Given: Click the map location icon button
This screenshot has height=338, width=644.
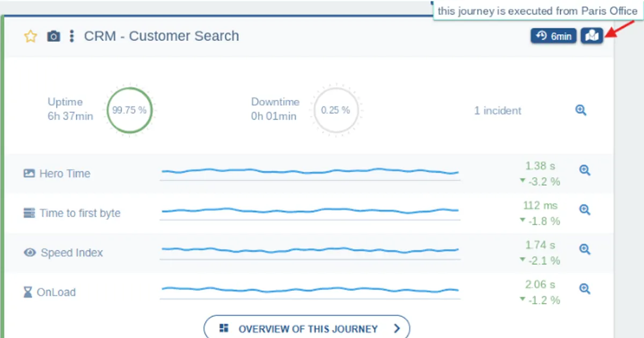Looking at the screenshot, I should click(x=592, y=36).
